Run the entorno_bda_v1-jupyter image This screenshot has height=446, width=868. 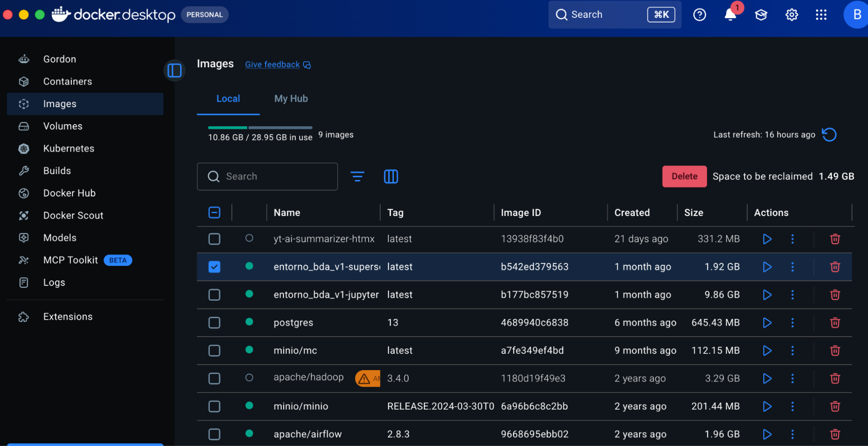point(767,295)
